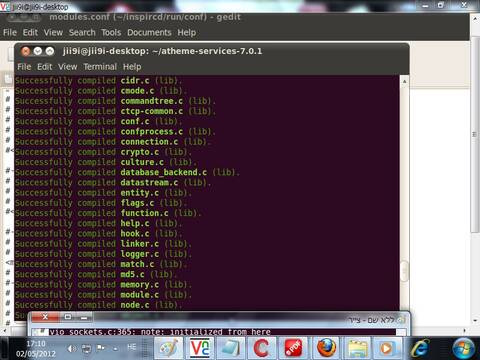Click terminal scrollbar up arrow
This screenshot has width=480, height=360.
pyautogui.click(x=404, y=81)
